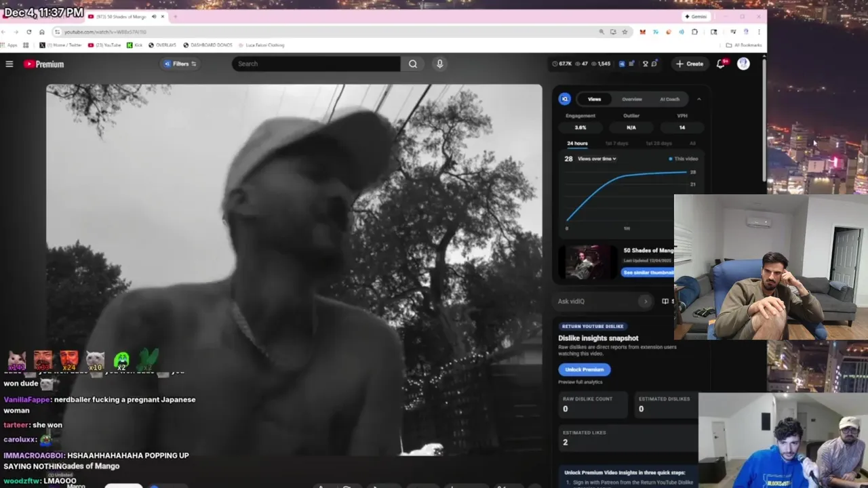This screenshot has width=868, height=488.
Task: Expand the All Bookmarks folder
Action: 744,45
